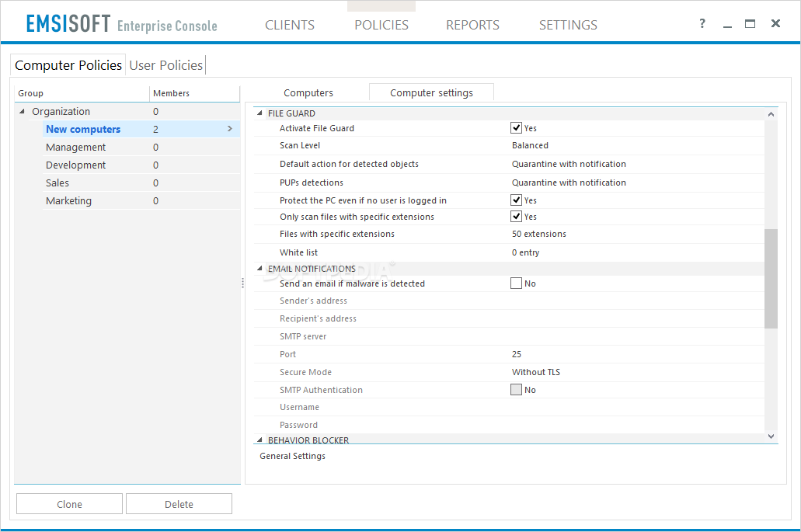
Task: Collapse the FILE GUARD section
Action: 259,113
